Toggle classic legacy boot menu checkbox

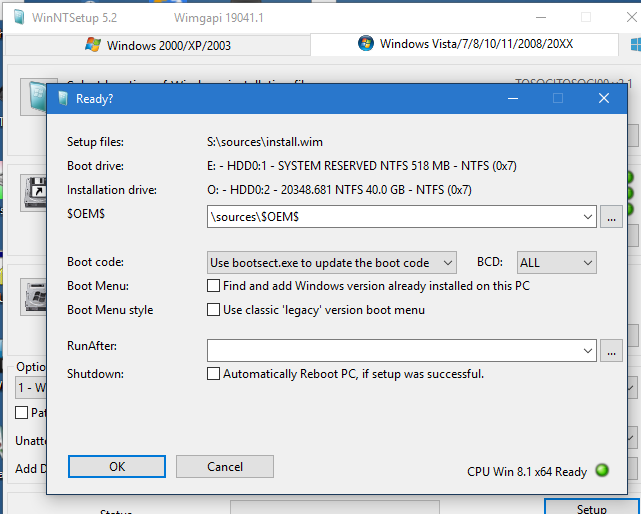(x=213, y=310)
